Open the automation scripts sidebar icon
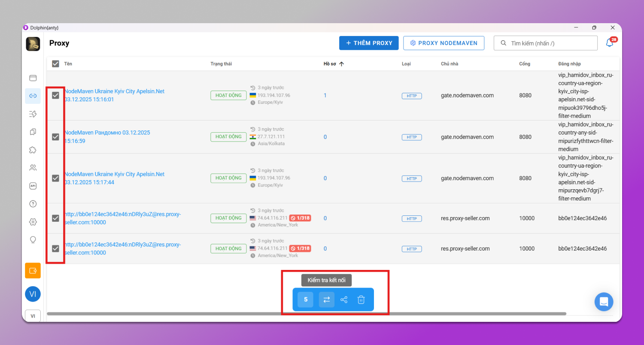 (33, 114)
